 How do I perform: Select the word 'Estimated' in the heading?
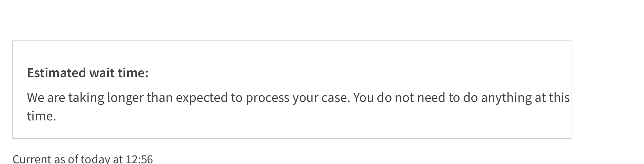(x=56, y=73)
